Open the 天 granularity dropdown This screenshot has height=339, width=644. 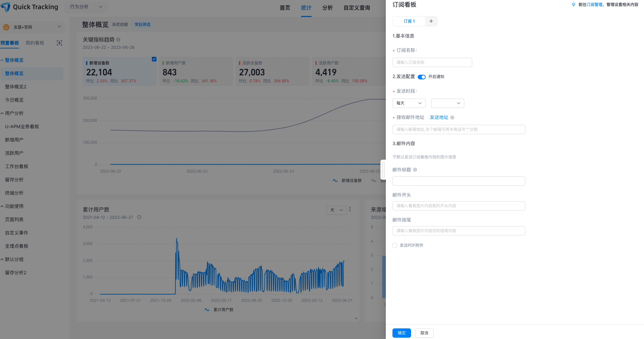(337, 210)
